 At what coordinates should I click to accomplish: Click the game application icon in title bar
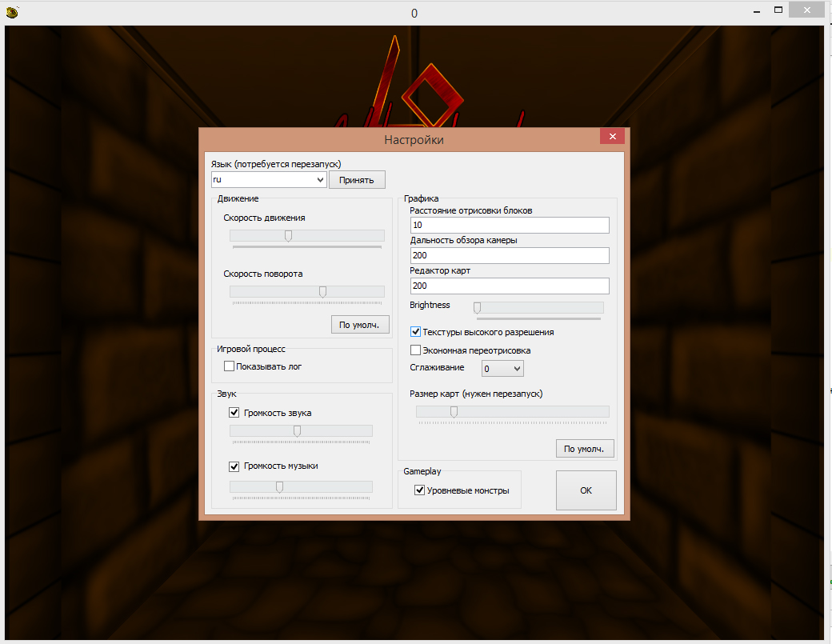click(12, 12)
